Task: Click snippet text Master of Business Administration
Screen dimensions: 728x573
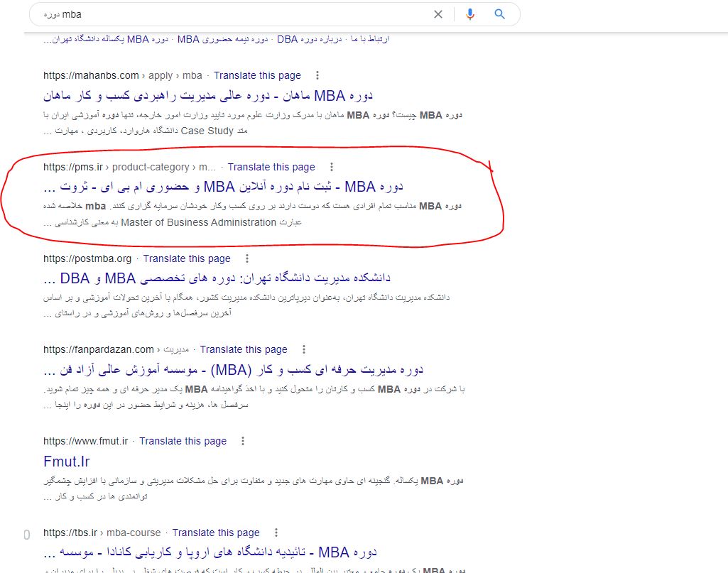Action: (x=199, y=223)
